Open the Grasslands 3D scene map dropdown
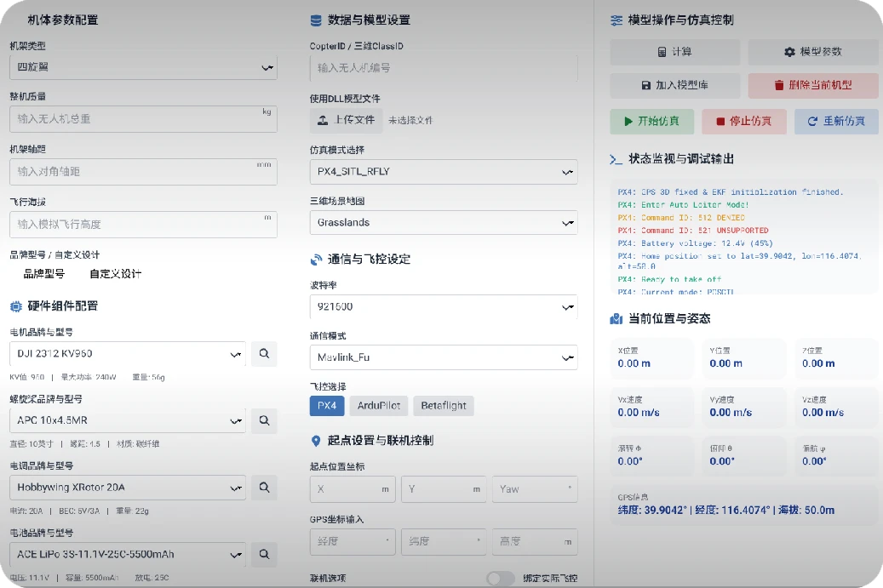The width and height of the screenshot is (883, 588). click(x=443, y=223)
